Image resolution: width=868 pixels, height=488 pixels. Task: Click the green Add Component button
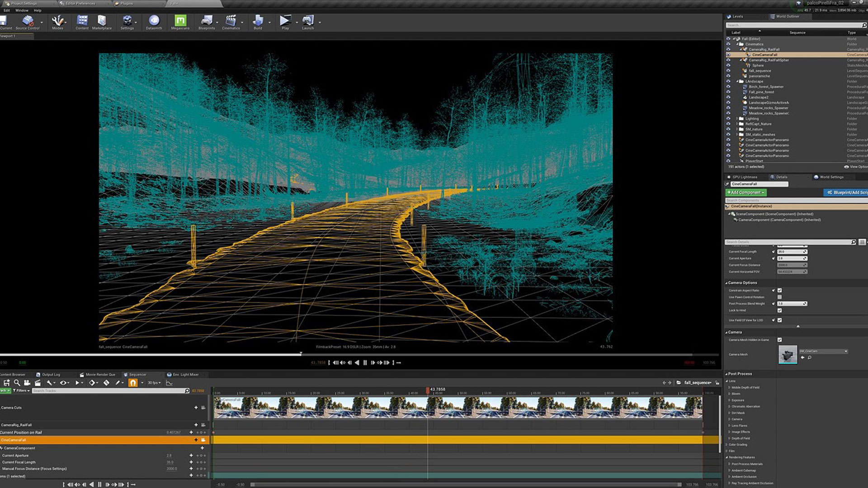pyautogui.click(x=746, y=192)
